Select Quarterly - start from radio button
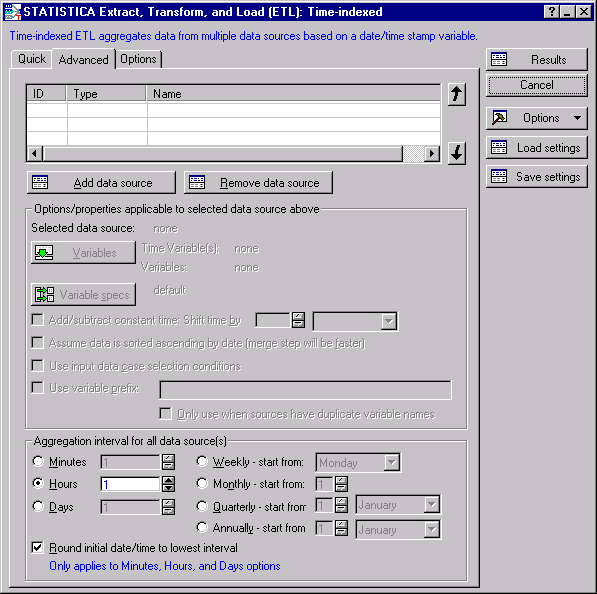The width and height of the screenshot is (597, 594). [x=202, y=506]
